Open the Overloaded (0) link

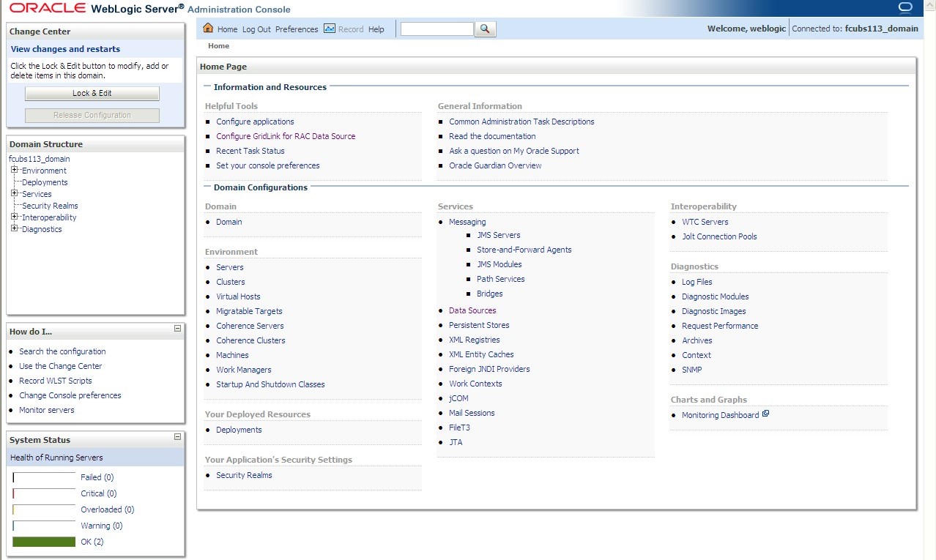(x=108, y=509)
